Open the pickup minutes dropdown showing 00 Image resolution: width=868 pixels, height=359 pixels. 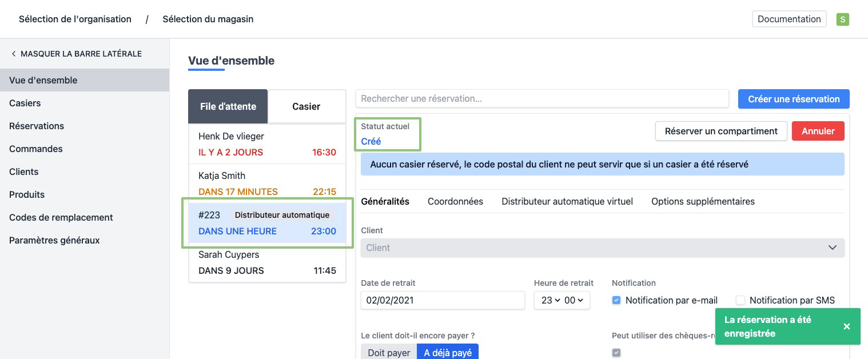574,300
